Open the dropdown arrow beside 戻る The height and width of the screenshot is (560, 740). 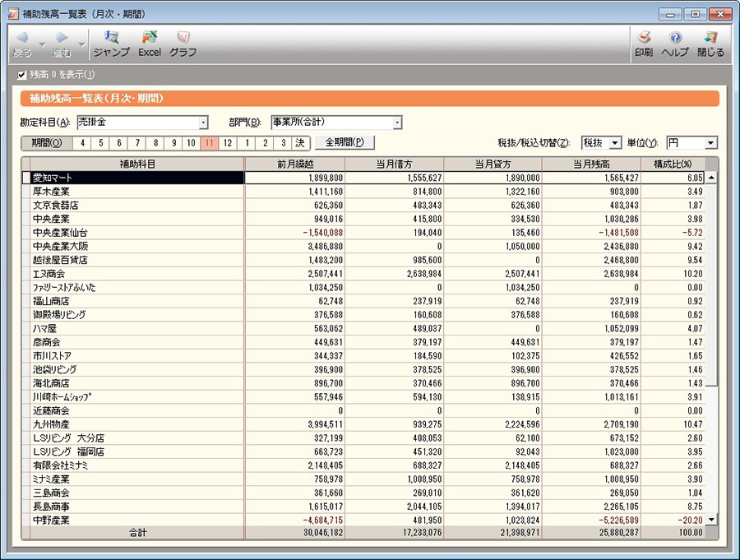coord(42,44)
